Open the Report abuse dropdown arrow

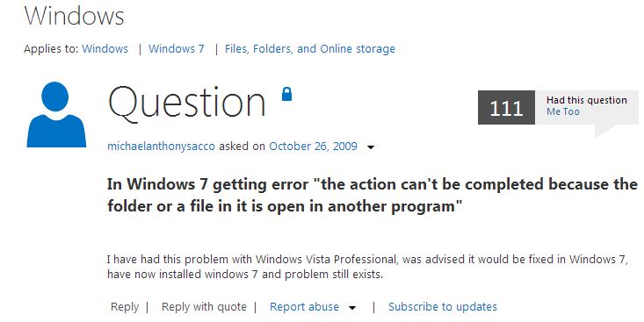pyautogui.click(x=352, y=308)
